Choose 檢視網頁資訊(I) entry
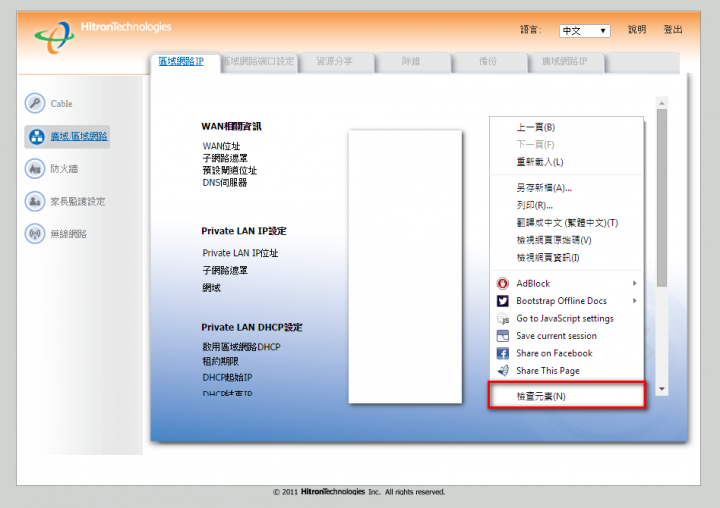Image resolution: width=720 pixels, height=508 pixels. click(x=566, y=258)
